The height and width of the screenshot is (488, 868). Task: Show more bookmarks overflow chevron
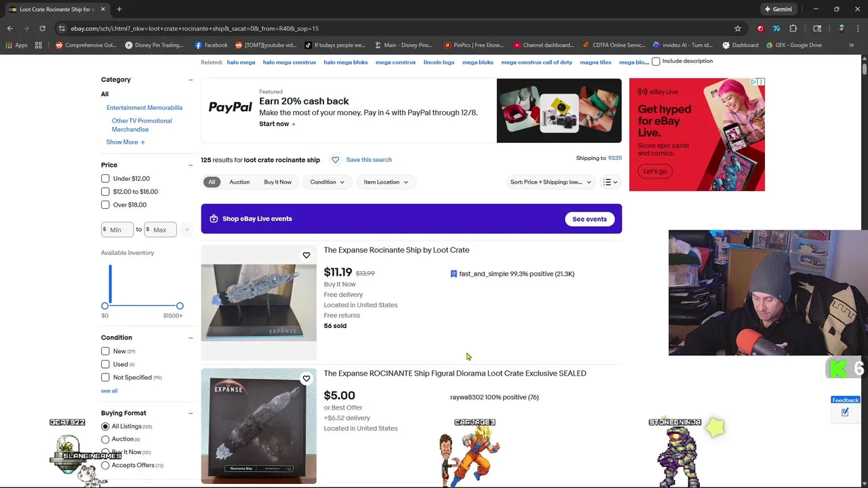point(851,45)
